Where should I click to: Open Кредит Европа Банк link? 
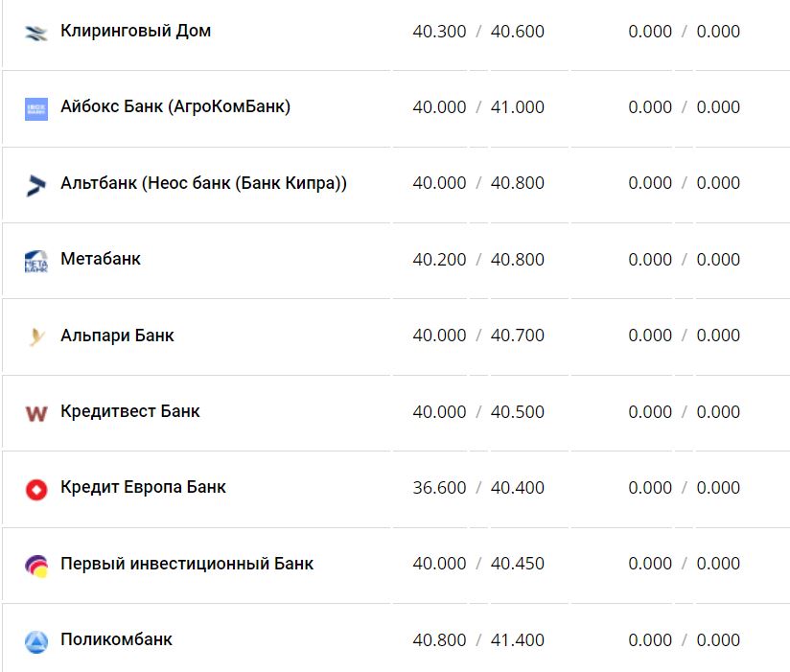tap(143, 487)
